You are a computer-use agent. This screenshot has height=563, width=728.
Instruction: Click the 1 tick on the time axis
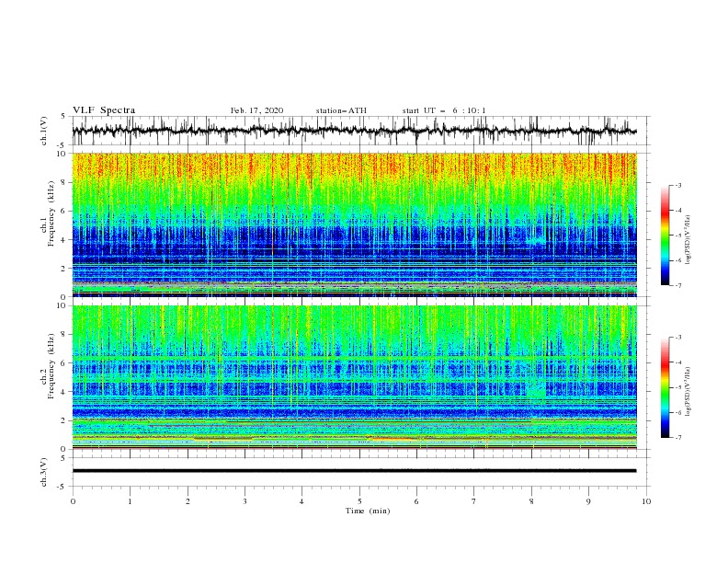click(x=130, y=501)
